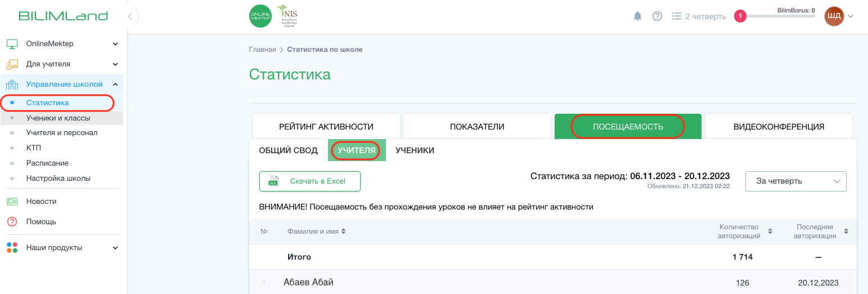Open Статистика in the sidebar
This screenshot has height=294, width=868.
(47, 103)
